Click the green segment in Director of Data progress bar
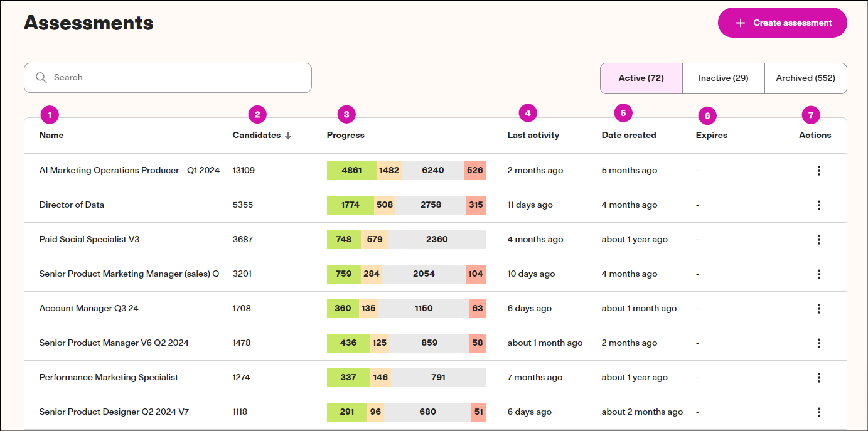Screen dimensions: 868x431 pos(351,205)
